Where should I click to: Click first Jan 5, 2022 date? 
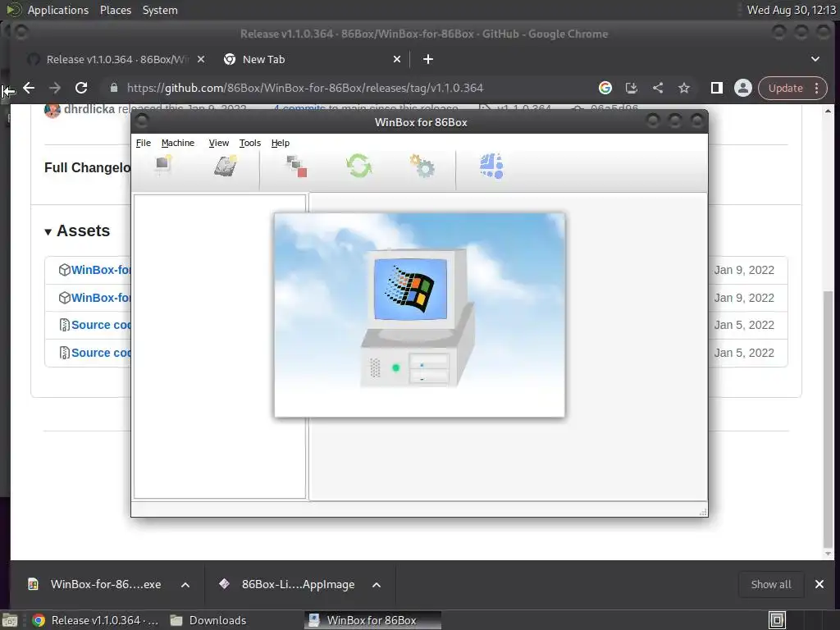coord(743,325)
